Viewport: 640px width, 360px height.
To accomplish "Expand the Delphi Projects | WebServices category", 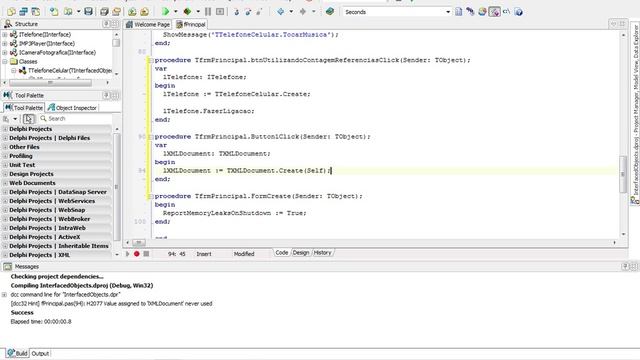I will pyautogui.click(x=5, y=201).
